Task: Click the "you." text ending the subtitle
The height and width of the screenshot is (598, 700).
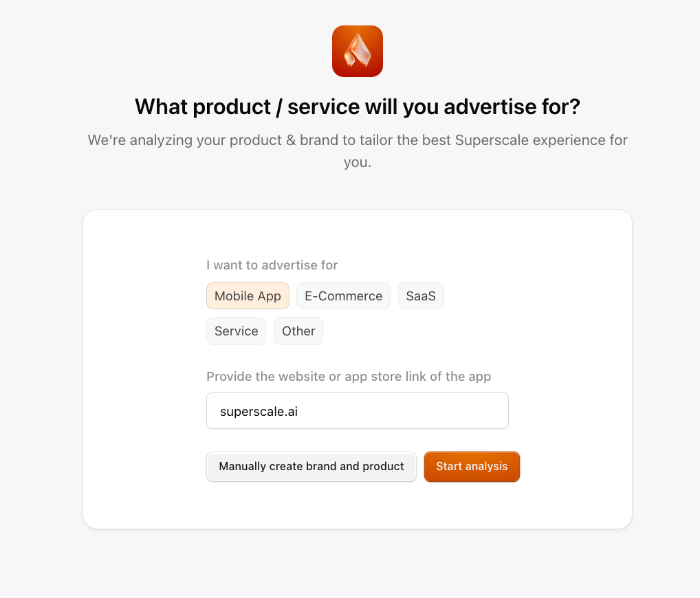Action: click(x=357, y=164)
